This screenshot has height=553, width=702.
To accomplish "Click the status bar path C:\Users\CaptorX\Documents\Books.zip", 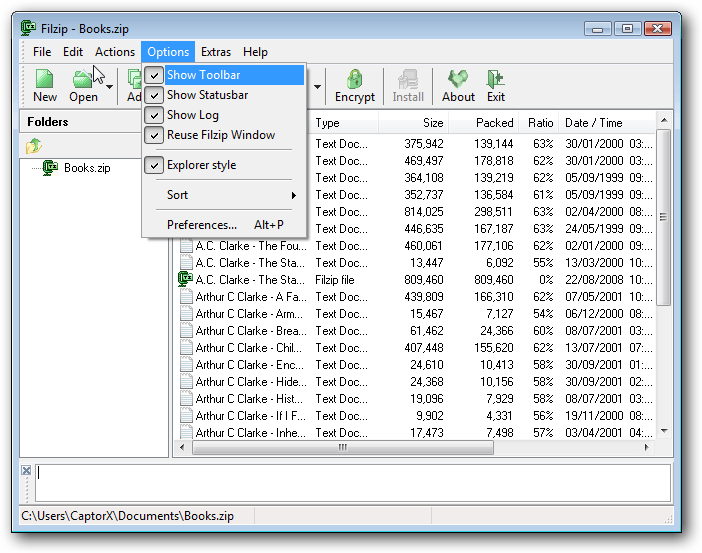I will 127,516.
